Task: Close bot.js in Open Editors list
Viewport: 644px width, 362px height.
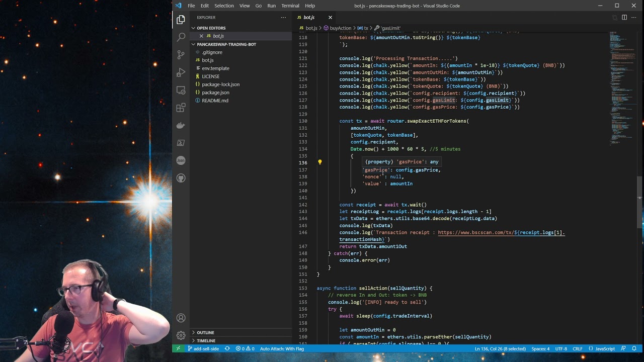Action: click(201, 36)
